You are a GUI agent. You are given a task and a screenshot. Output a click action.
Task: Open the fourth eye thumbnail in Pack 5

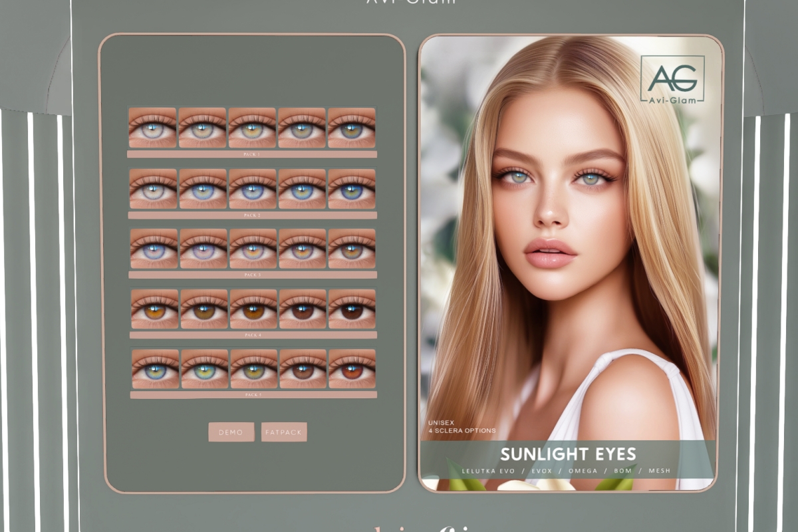(303, 369)
